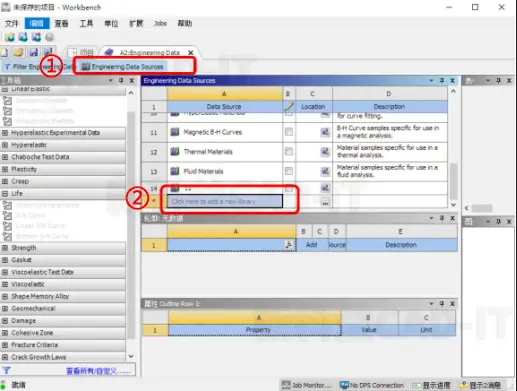This screenshot has height=391, width=517.
Task: Open the 文件 menu
Action: [x=12, y=23]
